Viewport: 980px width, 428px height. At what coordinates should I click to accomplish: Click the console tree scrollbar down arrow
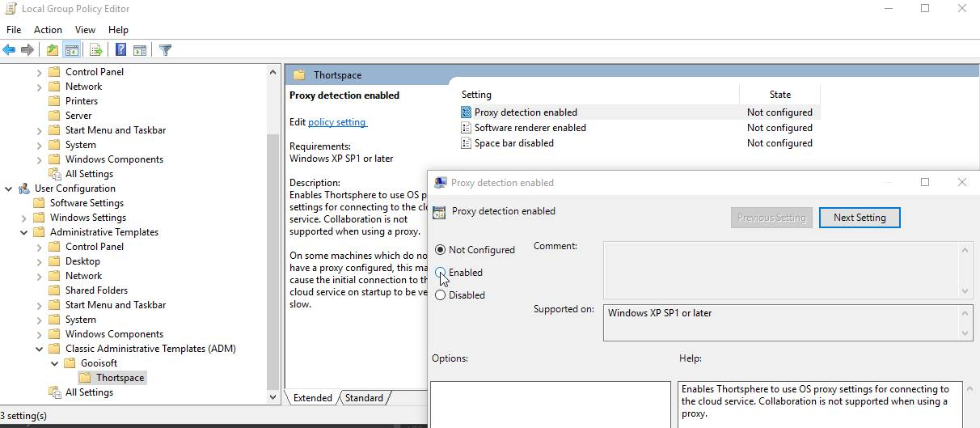click(x=272, y=397)
